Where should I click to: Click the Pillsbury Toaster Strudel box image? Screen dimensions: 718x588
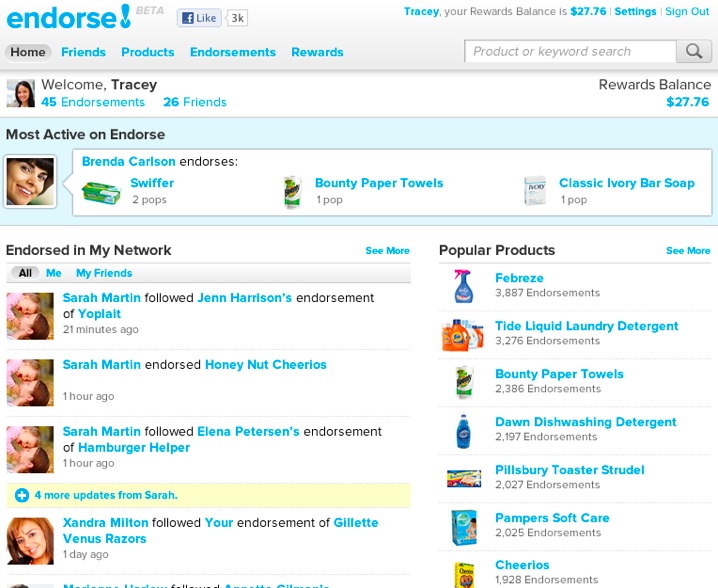click(464, 479)
